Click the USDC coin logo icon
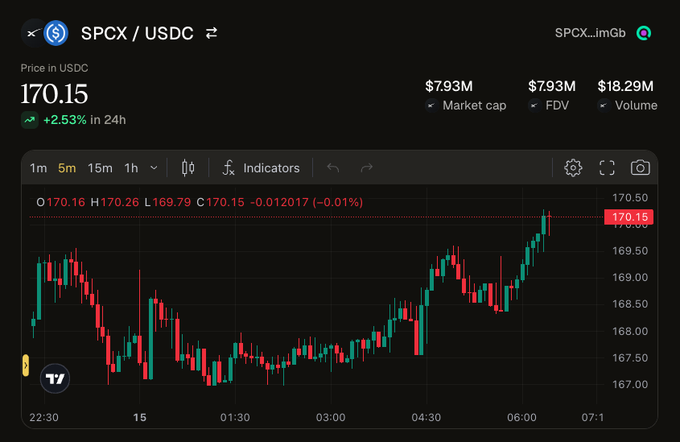680x442 pixels. 56,33
